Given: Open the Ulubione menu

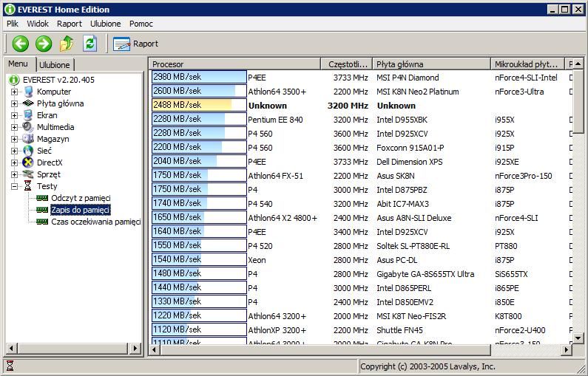Looking at the screenshot, I should pyautogui.click(x=105, y=24).
